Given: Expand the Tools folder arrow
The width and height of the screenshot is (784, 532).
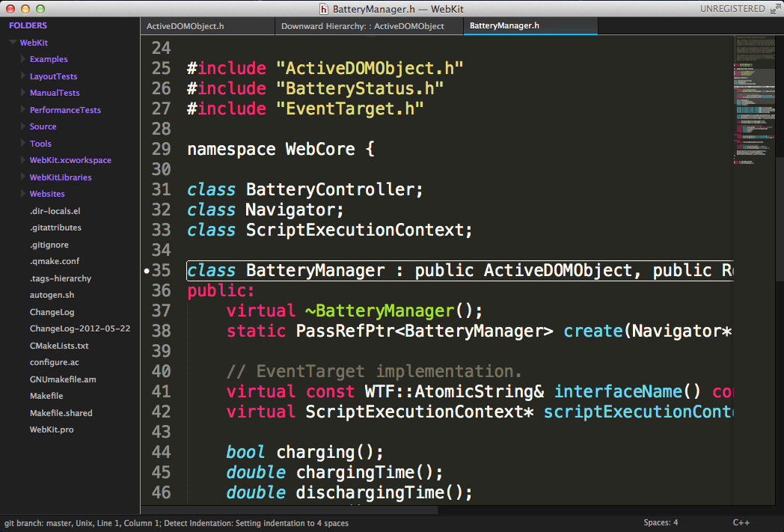Looking at the screenshot, I should (23, 144).
